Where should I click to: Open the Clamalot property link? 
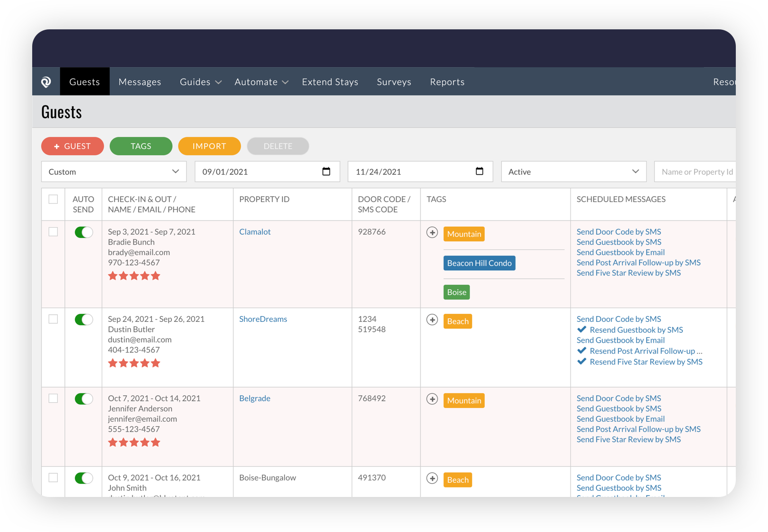point(255,232)
